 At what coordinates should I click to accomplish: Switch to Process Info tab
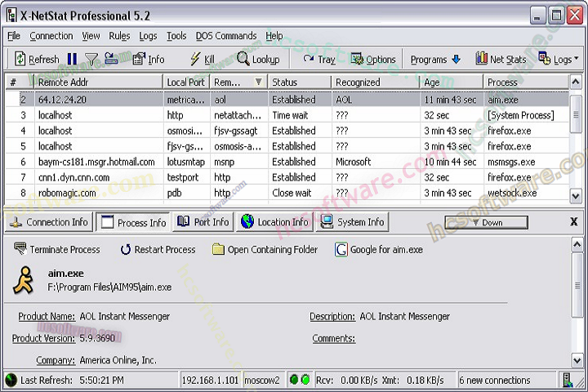click(x=133, y=222)
